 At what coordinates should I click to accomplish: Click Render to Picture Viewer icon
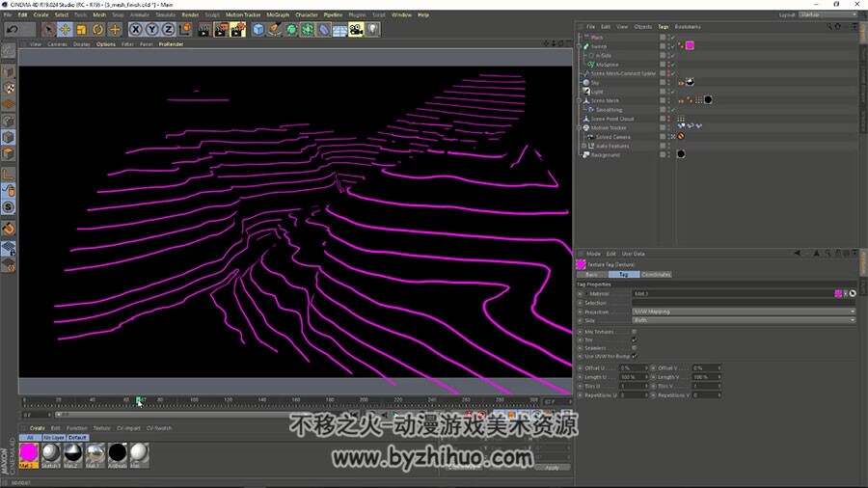tap(220, 29)
